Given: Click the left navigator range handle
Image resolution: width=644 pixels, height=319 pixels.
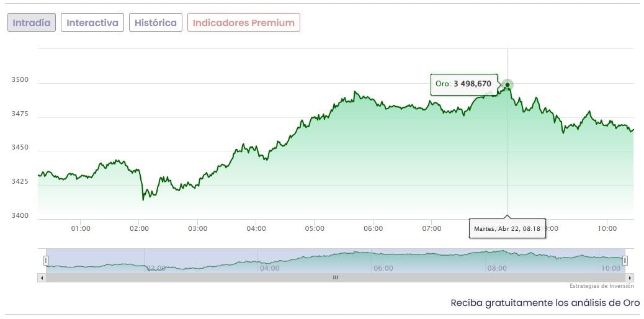Looking at the screenshot, I should click(46, 261).
